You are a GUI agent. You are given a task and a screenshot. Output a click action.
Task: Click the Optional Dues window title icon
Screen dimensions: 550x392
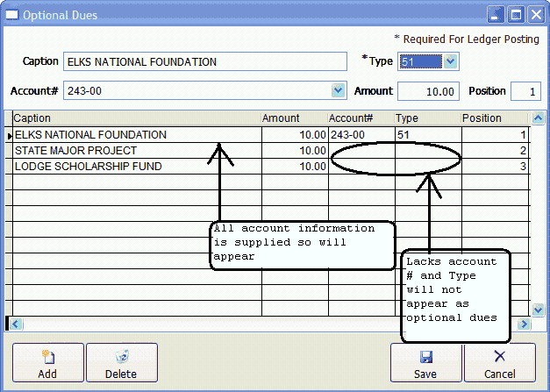click(11, 15)
